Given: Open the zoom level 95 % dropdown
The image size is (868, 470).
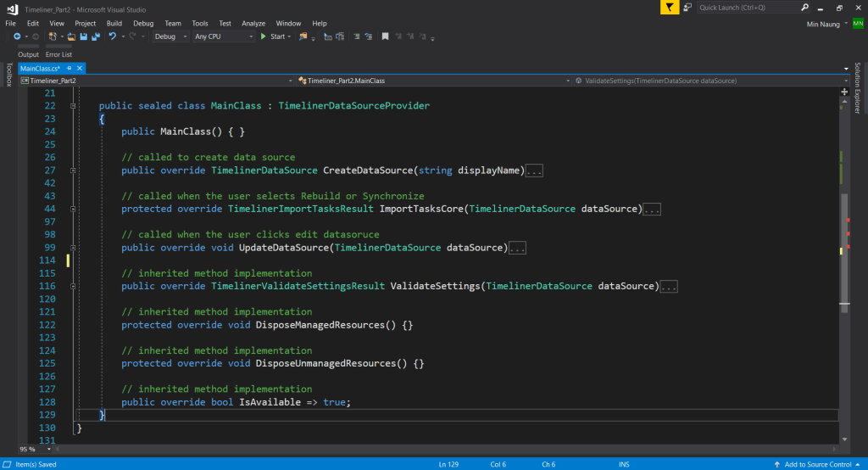Looking at the screenshot, I should pyautogui.click(x=32, y=449).
